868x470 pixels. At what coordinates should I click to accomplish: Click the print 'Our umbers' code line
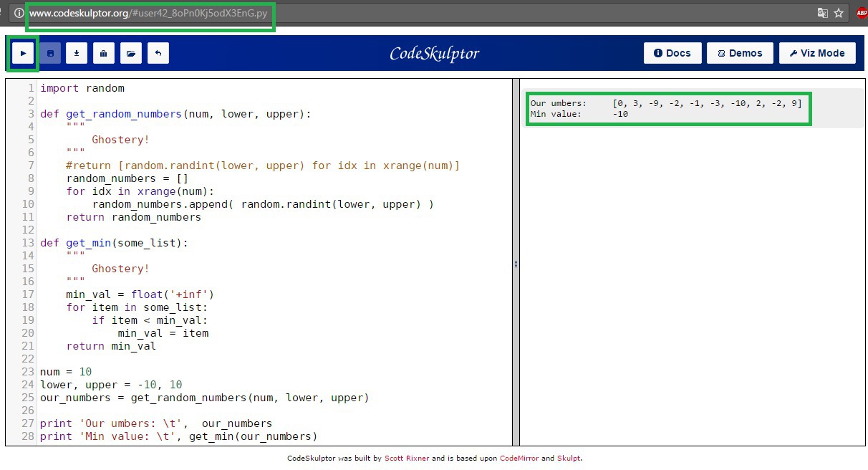pos(156,423)
